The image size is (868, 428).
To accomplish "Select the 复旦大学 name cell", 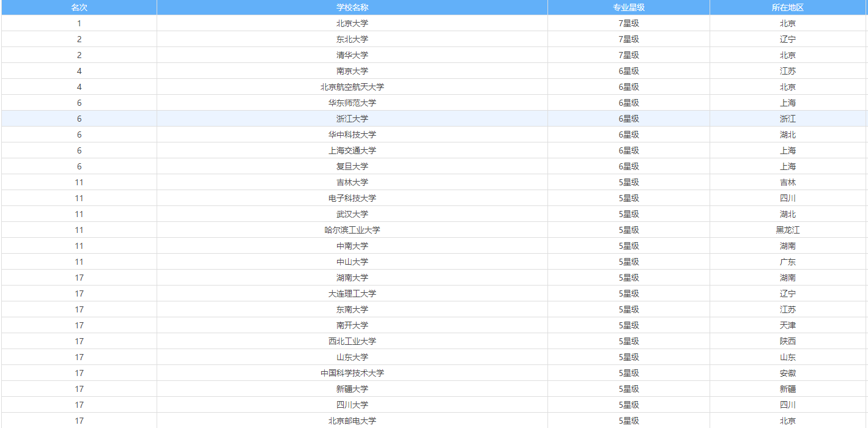I will pyautogui.click(x=352, y=166).
